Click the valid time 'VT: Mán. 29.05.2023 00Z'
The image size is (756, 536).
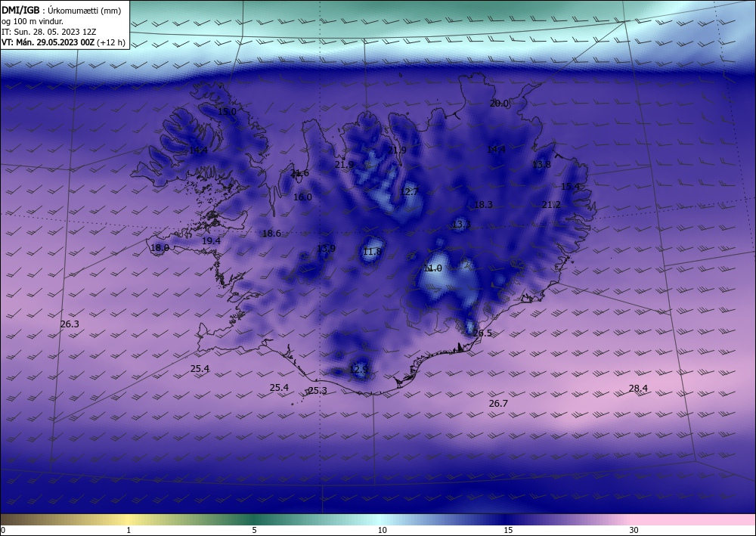[47, 42]
